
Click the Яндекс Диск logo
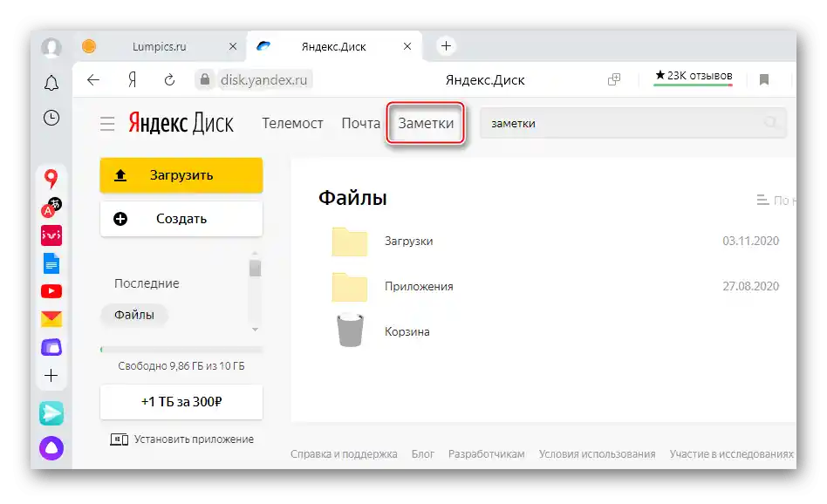(181, 123)
